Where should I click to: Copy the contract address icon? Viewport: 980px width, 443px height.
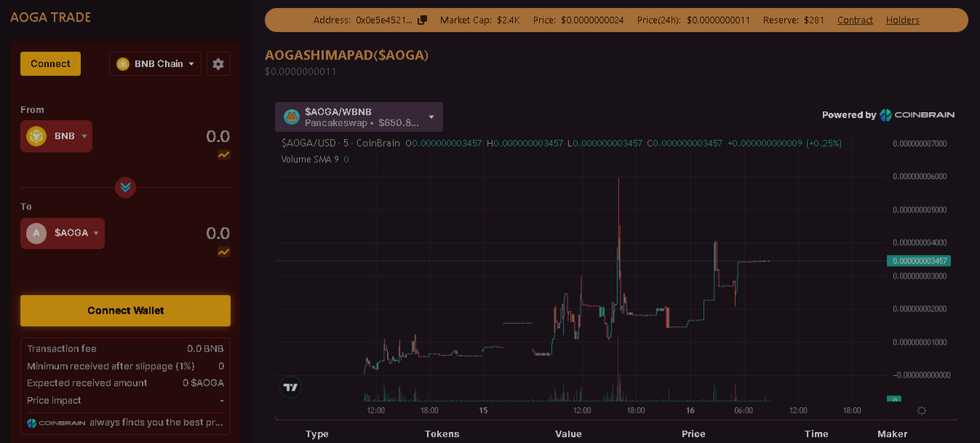click(421, 20)
